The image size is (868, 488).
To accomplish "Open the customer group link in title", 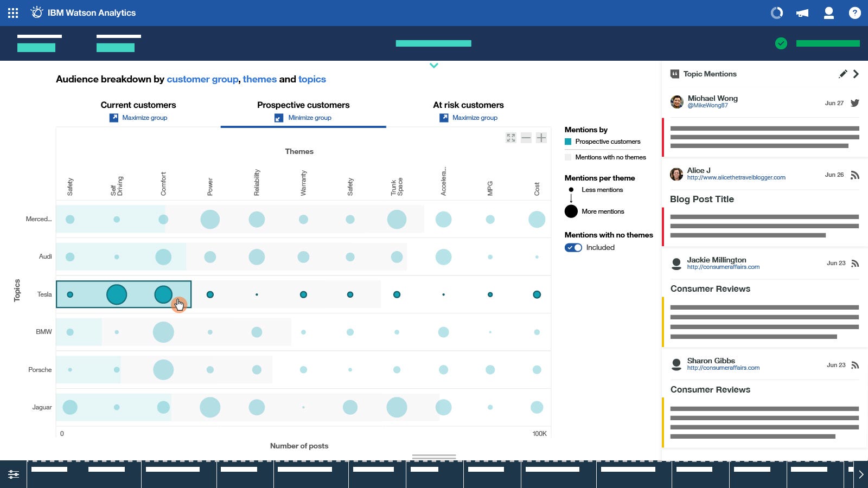I will pos(202,79).
